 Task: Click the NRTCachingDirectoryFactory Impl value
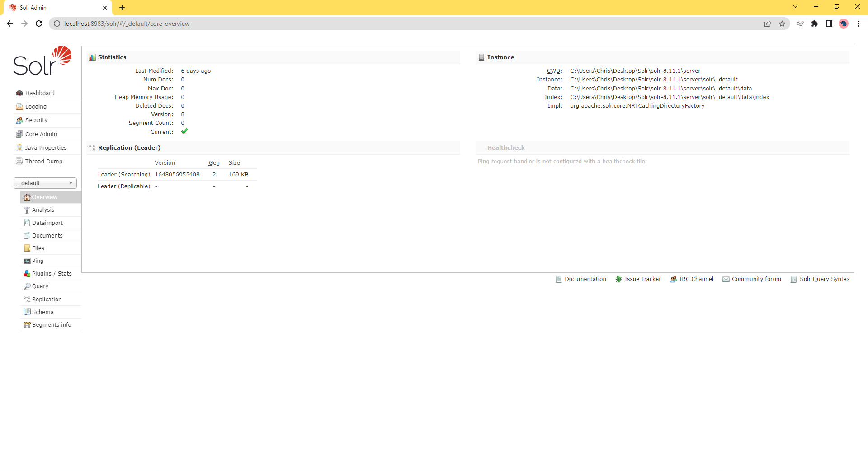[637, 105]
